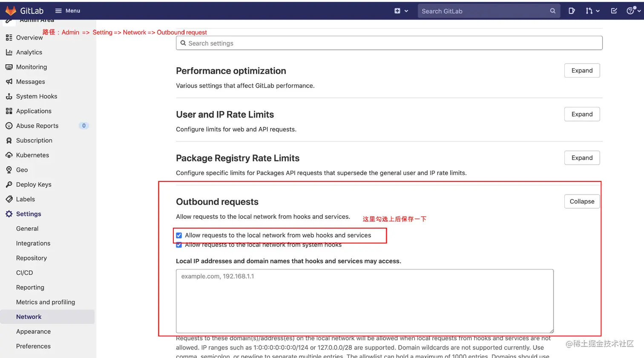Click the Abuse Reports face icon
This screenshot has height=358, width=644.
click(x=9, y=126)
